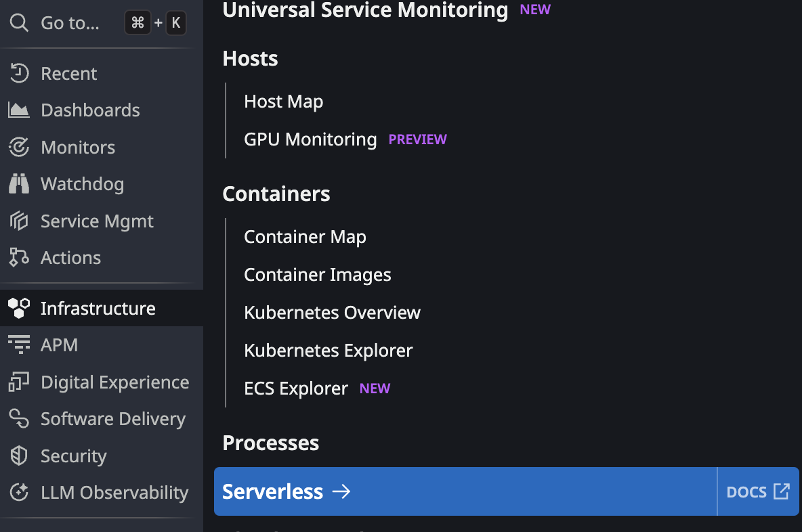Select the APM sidebar icon
The width and height of the screenshot is (802, 532).
(x=18, y=345)
